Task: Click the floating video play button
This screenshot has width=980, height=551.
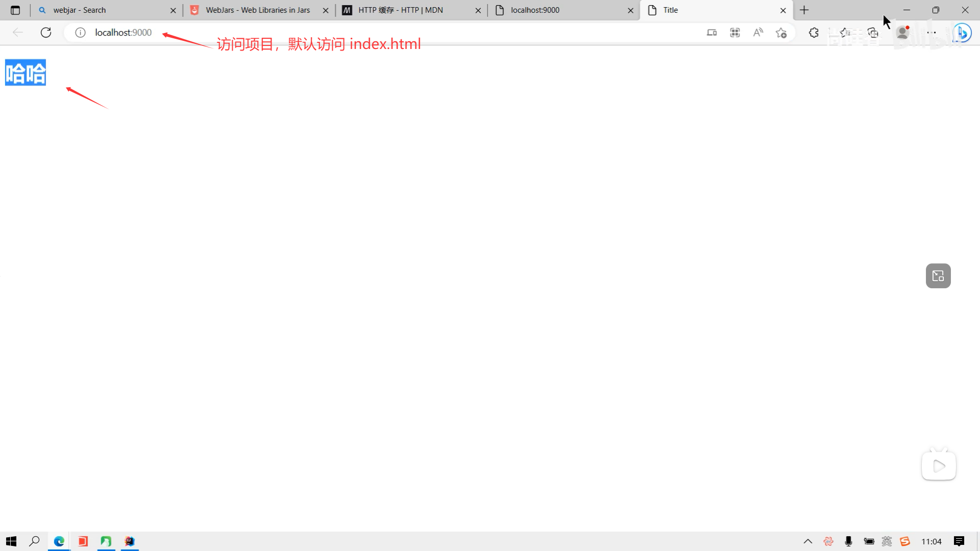Action: pos(939,466)
